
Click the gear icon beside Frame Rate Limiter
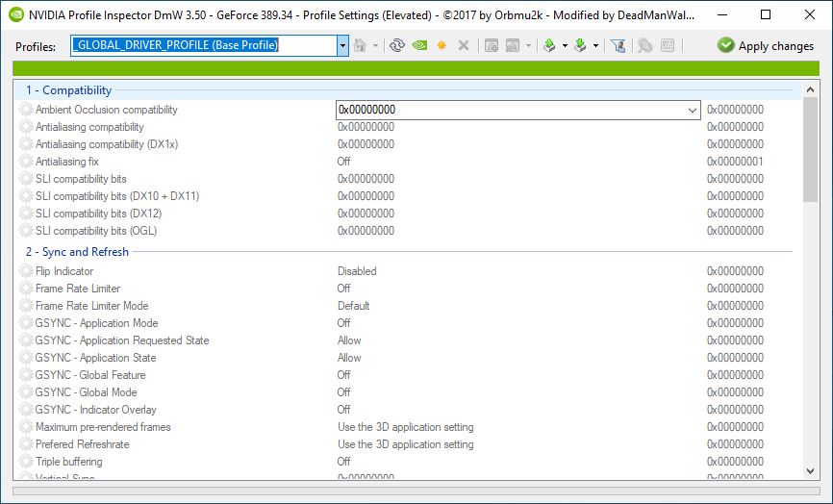[26, 289]
